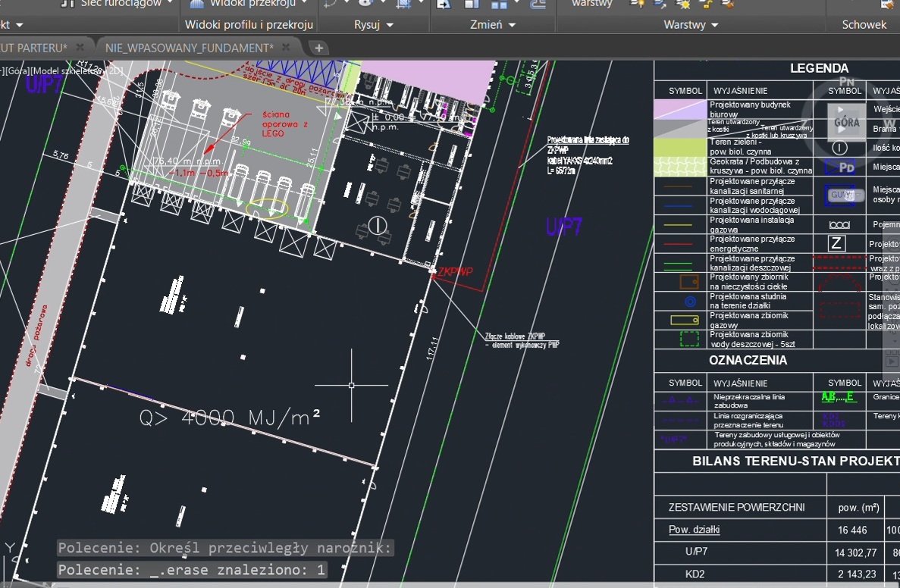Add a new drawing tab with plus
The height and width of the screenshot is (588, 900).
(319, 48)
